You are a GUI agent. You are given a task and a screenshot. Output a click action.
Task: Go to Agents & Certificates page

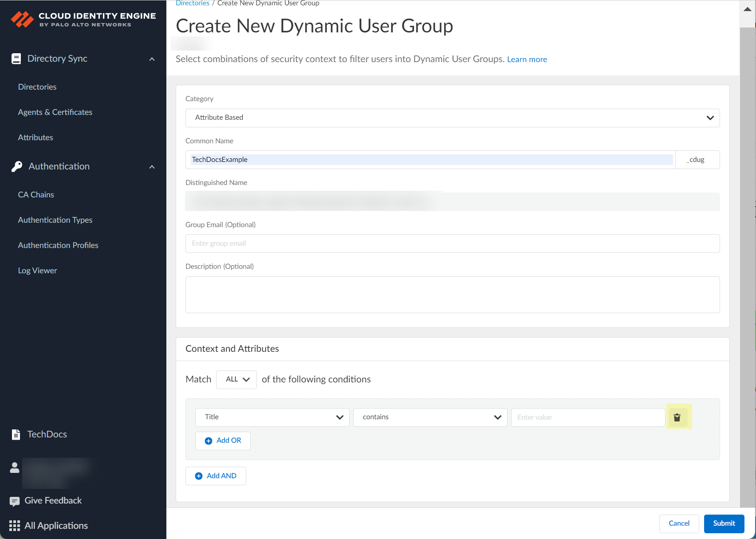pyautogui.click(x=55, y=112)
